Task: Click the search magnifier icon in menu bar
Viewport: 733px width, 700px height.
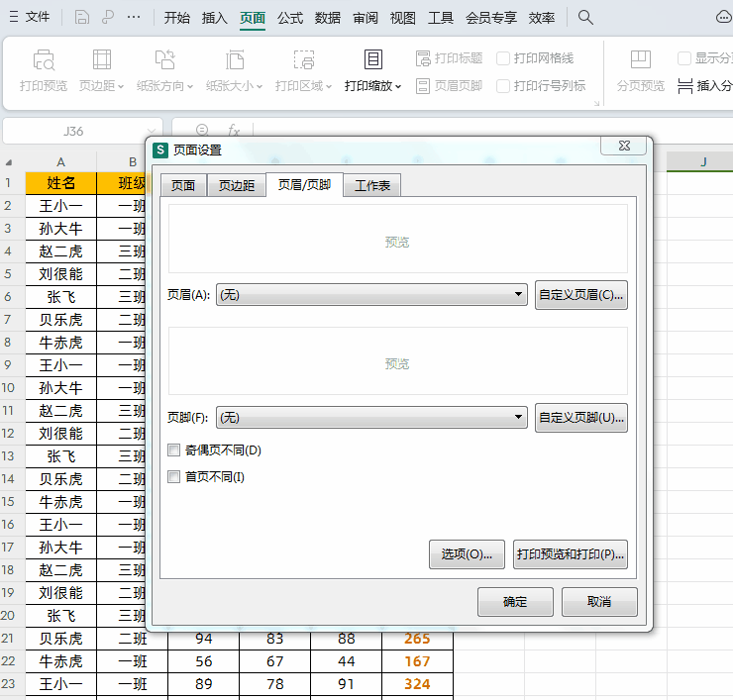Action: pos(585,17)
